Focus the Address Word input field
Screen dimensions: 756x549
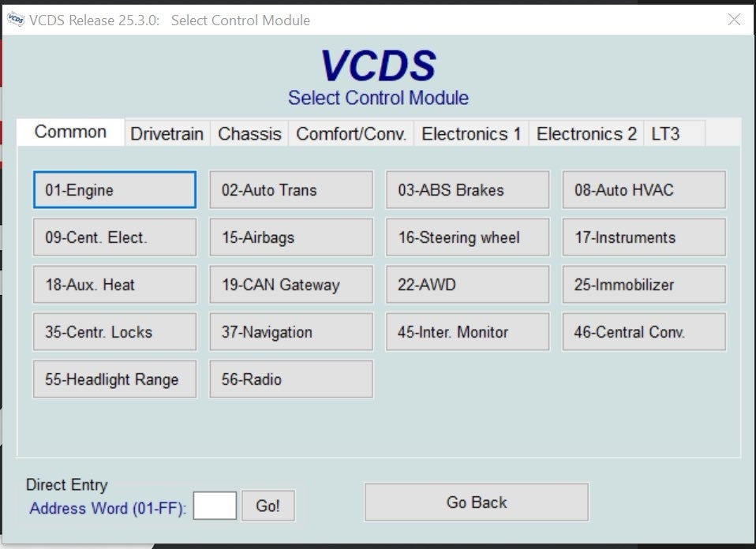click(x=215, y=506)
